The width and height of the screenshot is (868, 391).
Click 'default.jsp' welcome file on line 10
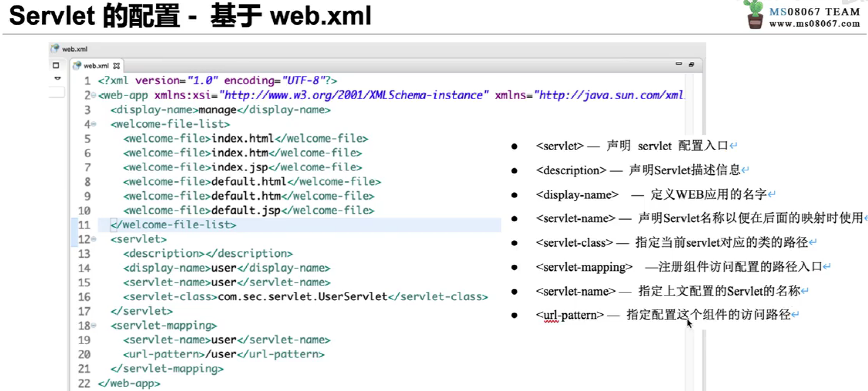(x=246, y=211)
